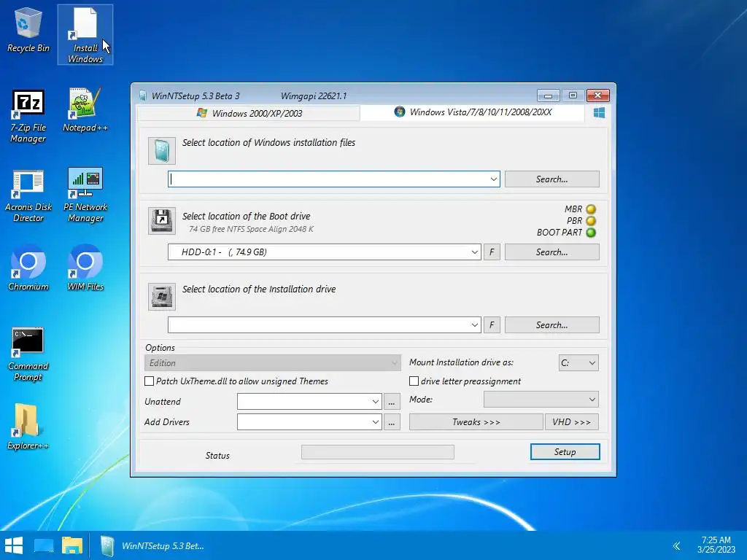Click the Windows installation files icon
This screenshot has height=560, width=747.
(x=162, y=151)
